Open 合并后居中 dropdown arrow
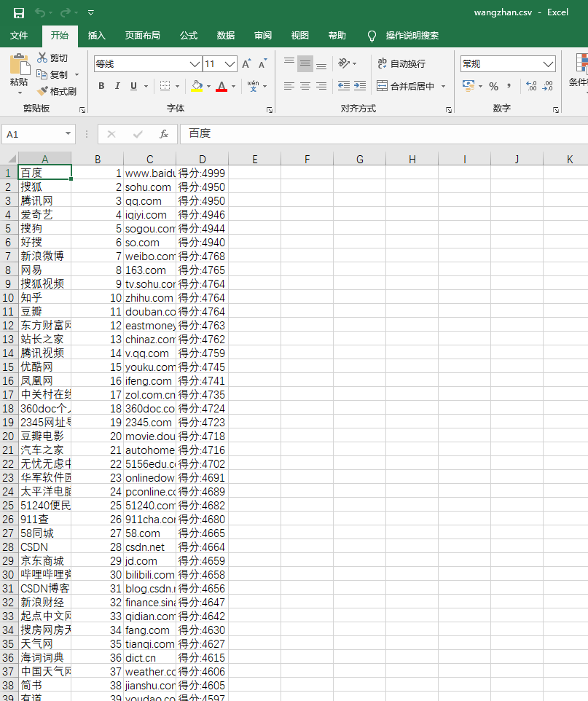The image size is (588, 701). pos(443,86)
